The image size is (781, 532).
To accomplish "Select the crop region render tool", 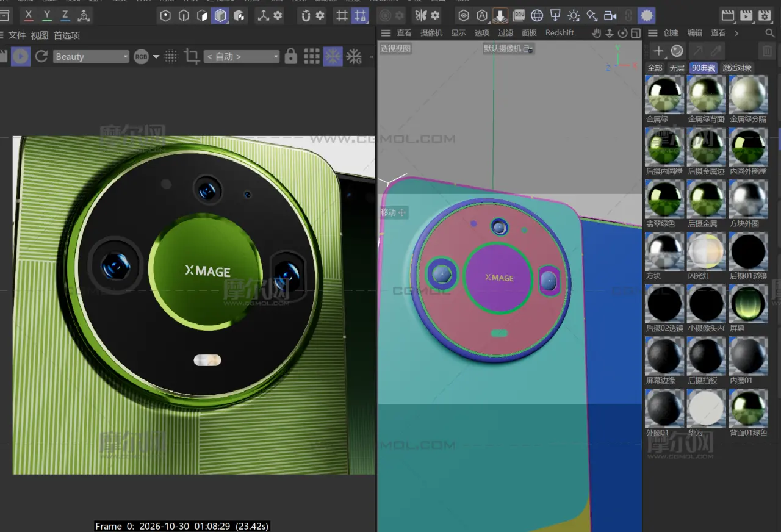I will tap(192, 57).
